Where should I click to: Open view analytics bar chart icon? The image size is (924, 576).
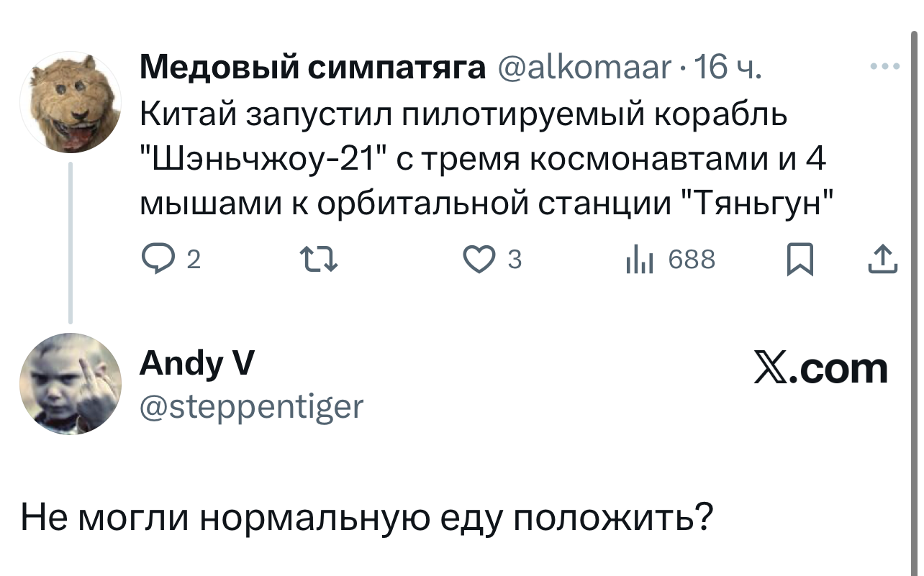click(x=638, y=260)
